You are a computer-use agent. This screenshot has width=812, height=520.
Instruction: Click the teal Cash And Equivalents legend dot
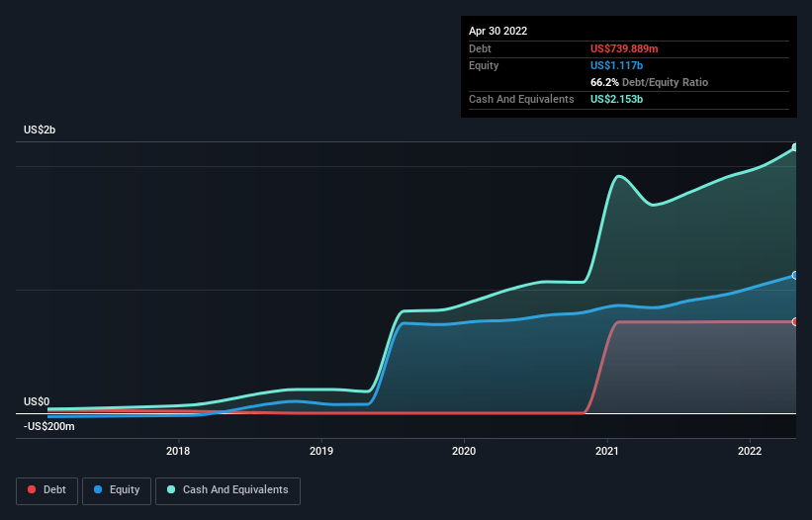171,489
